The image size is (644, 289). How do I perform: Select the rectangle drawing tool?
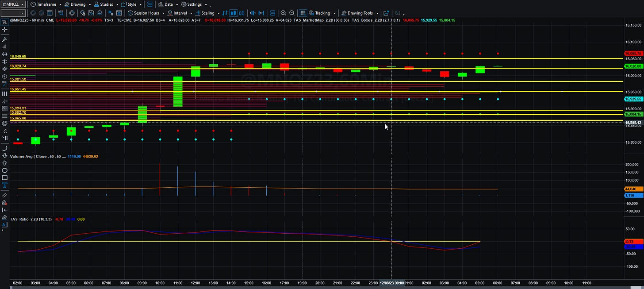coord(5,177)
